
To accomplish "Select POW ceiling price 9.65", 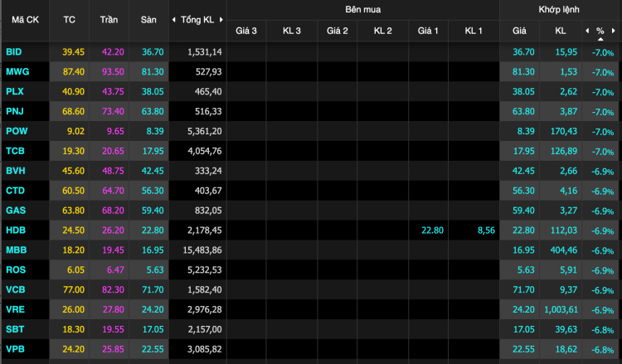I will pos(115,131).
